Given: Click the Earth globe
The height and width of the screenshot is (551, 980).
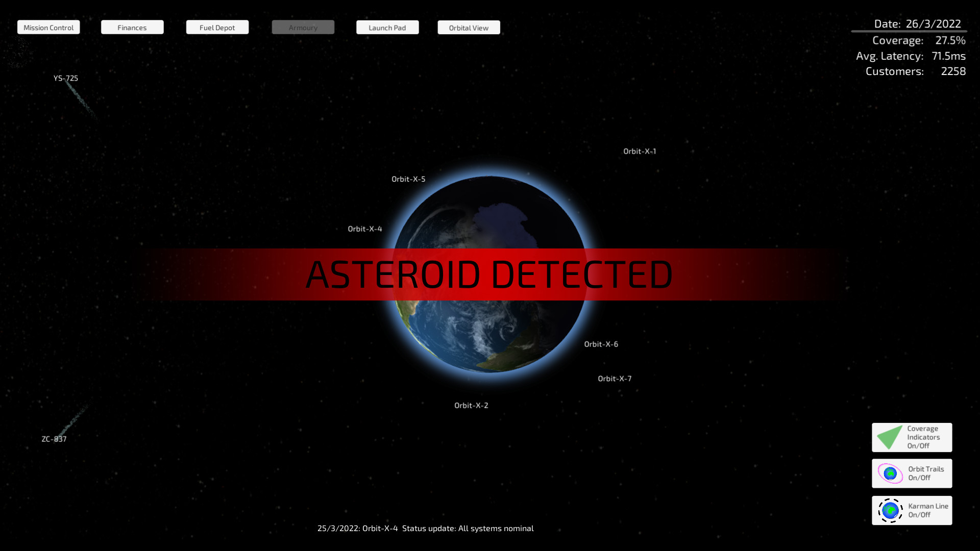Looking at the screenshot, I should click(489, 332).
